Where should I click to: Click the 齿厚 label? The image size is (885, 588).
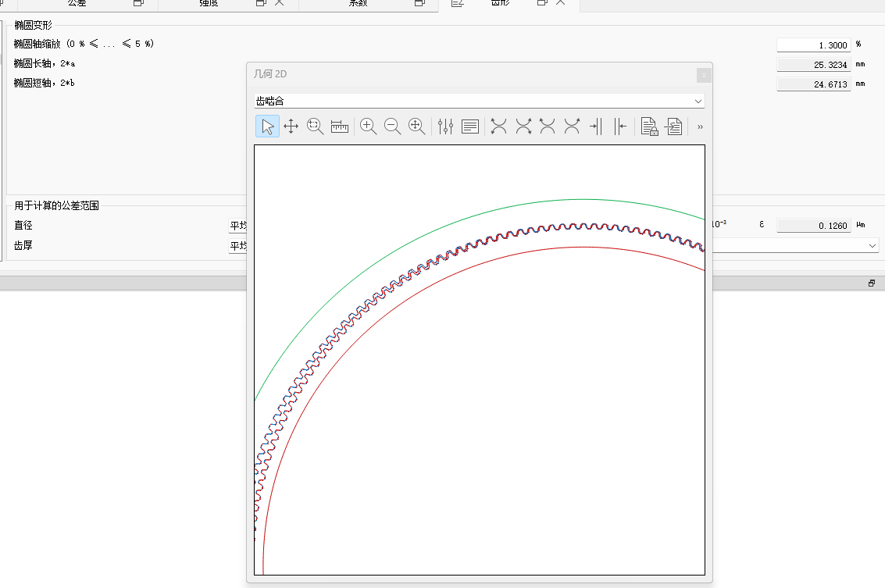coord(23,245)
